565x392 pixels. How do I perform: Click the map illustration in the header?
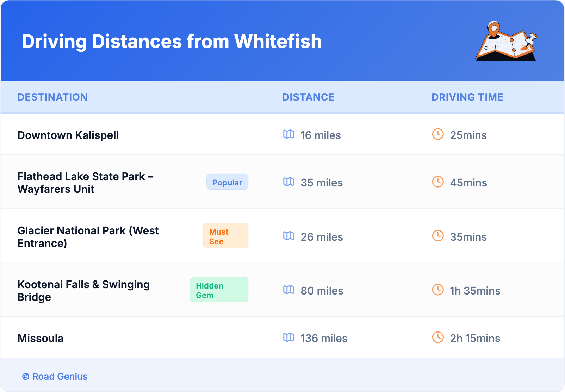pos(506,41)
